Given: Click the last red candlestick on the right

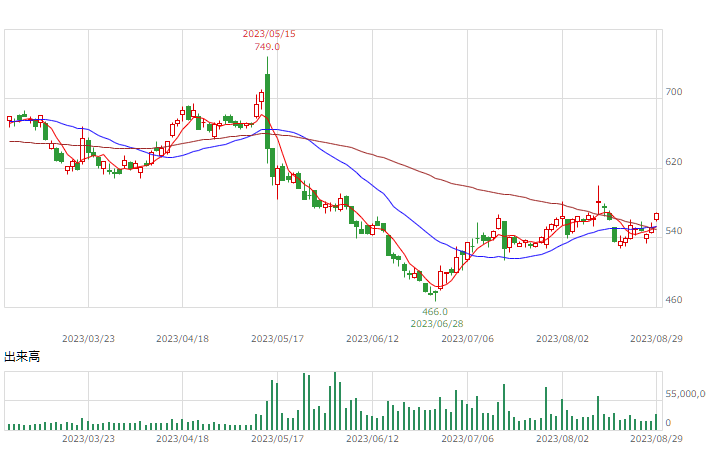Looking at the screenshot, I should tap(656, 216).
